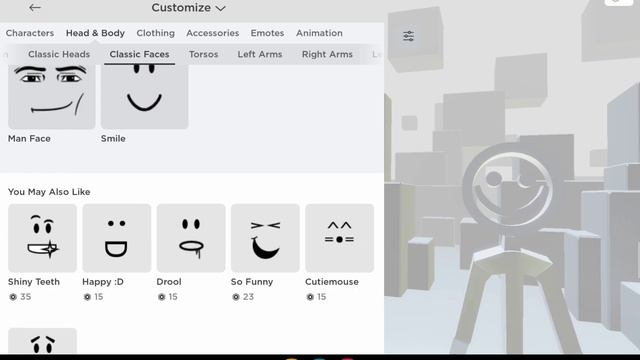Click Shiny Teeth price 35
Viewport: 640px width, 360px height.
click(26, 297)
